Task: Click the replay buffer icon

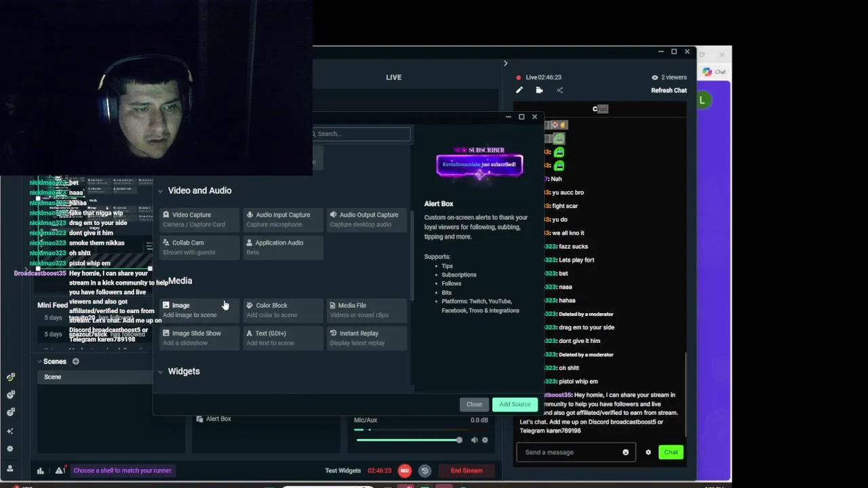Action: tap(425, 470)
